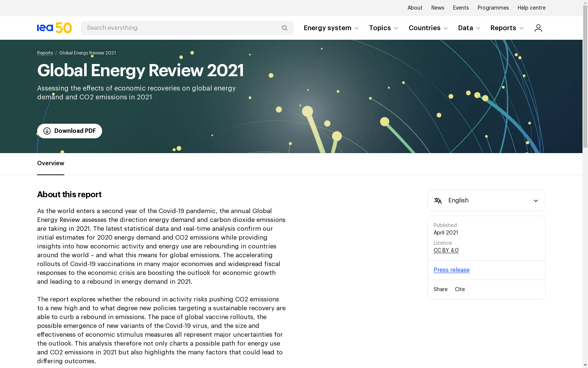Click the search magnifier icon

[x=284, y=28]
